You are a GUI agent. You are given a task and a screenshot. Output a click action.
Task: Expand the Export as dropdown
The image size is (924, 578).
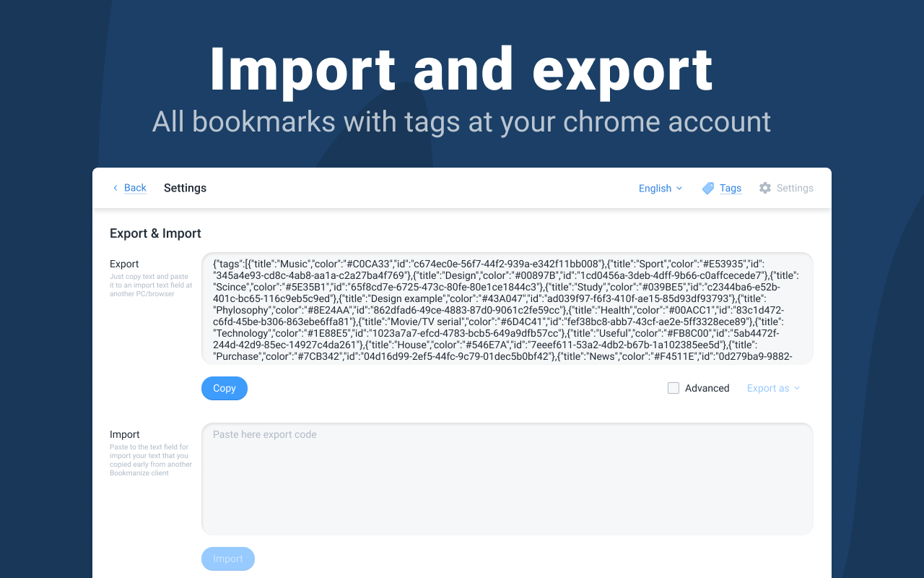tap(773, 388)
